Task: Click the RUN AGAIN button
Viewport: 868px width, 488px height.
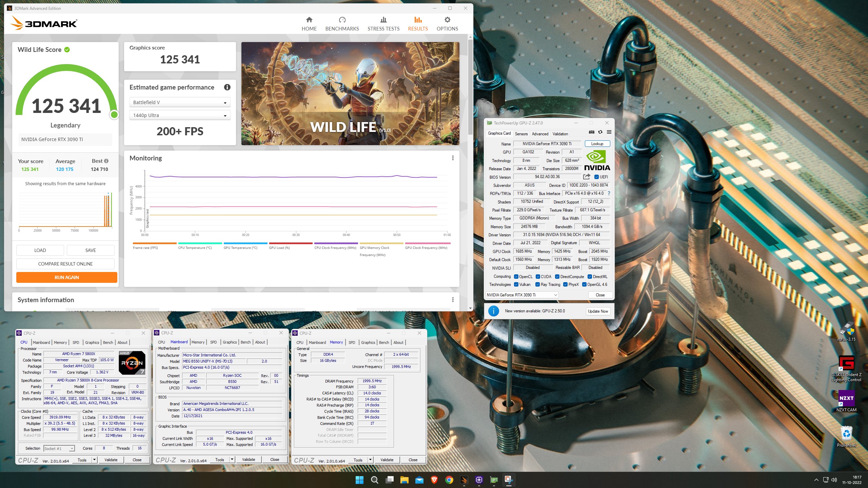Action: click(67, 277)
